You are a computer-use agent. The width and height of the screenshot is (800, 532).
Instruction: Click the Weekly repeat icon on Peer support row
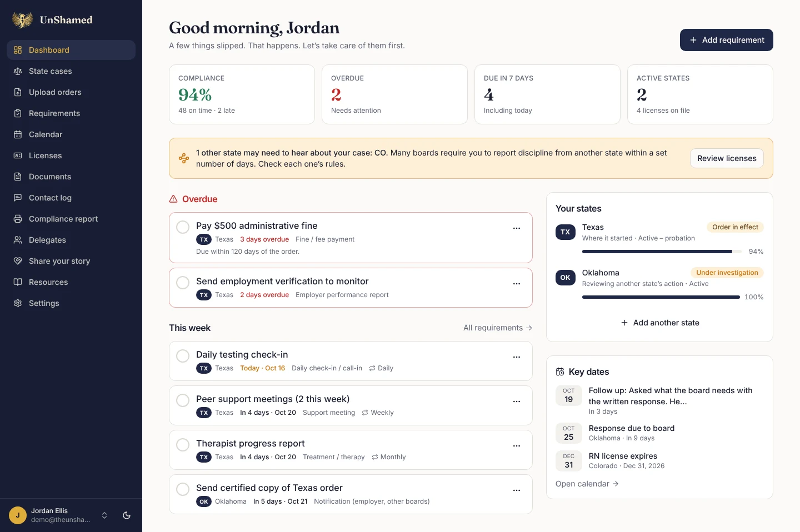point(365,413)
